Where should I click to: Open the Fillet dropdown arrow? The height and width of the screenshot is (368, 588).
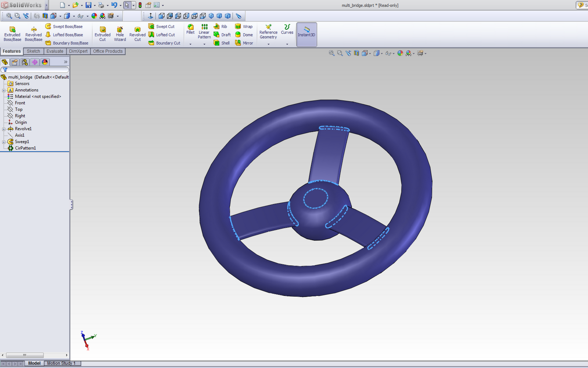(x=190, y=44)
